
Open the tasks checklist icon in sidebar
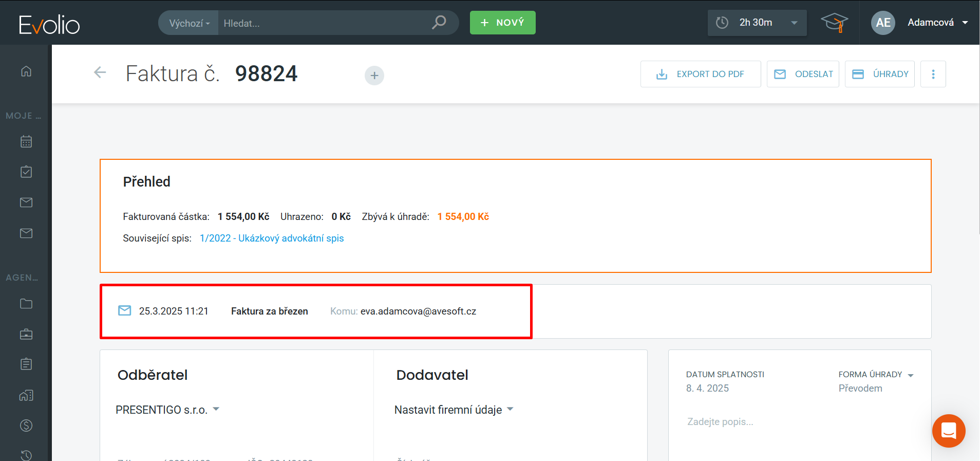coord(26,172)
